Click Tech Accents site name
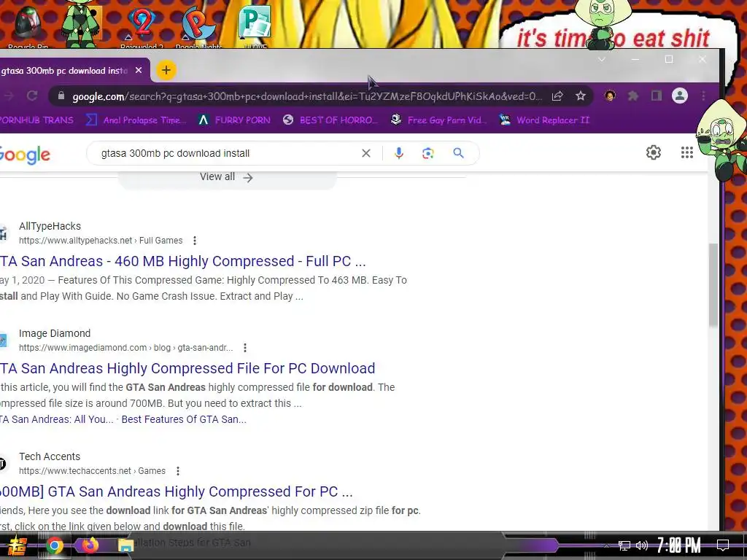The image size is (747, 560). pos(50,456)
